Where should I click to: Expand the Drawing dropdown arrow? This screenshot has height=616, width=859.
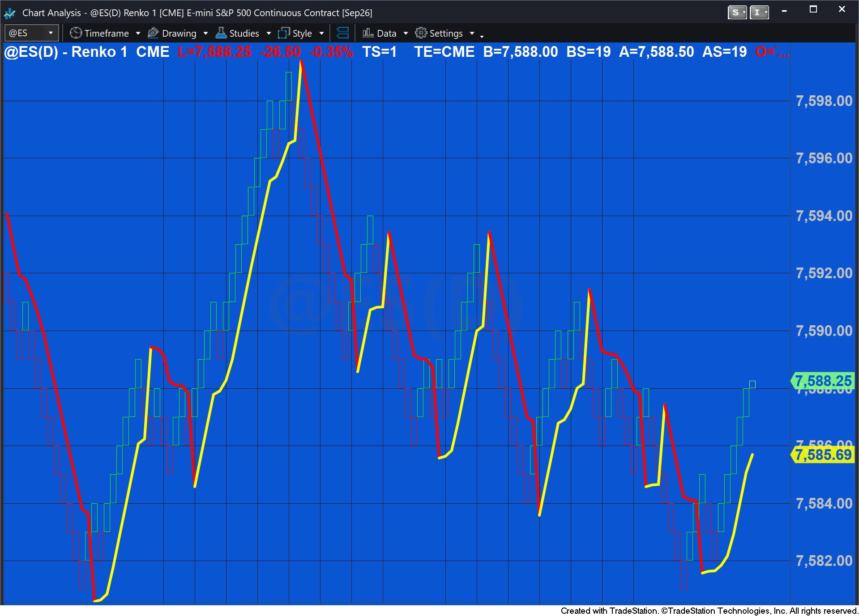[205, 34]
